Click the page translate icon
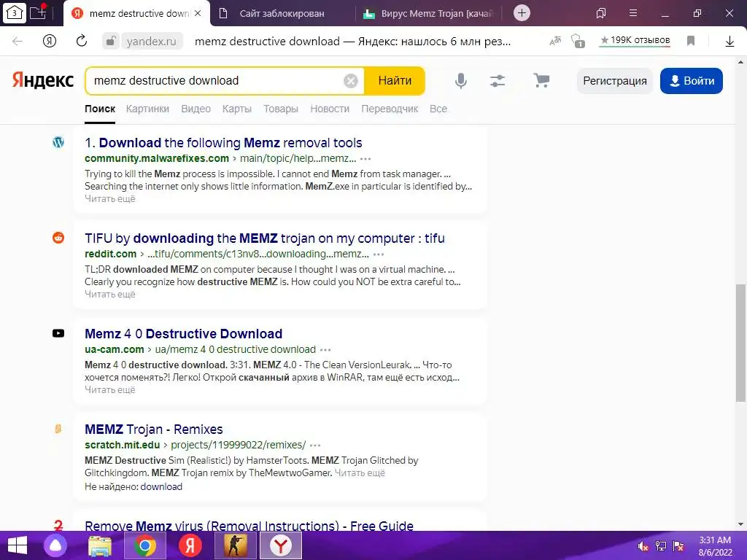The image size is (747, 560). click(x=555, y=42)
